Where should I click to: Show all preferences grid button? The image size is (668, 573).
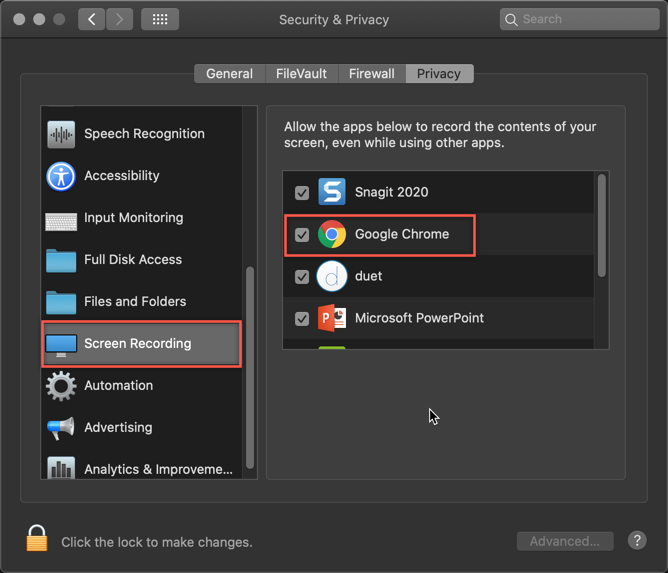(x=160, y=19)
